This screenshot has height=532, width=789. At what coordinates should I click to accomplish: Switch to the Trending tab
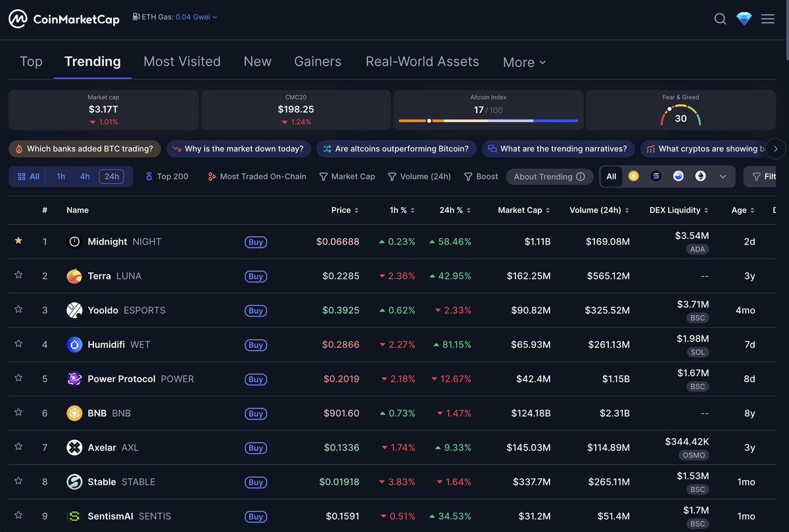pyautogui.click(x=93, y=61)
